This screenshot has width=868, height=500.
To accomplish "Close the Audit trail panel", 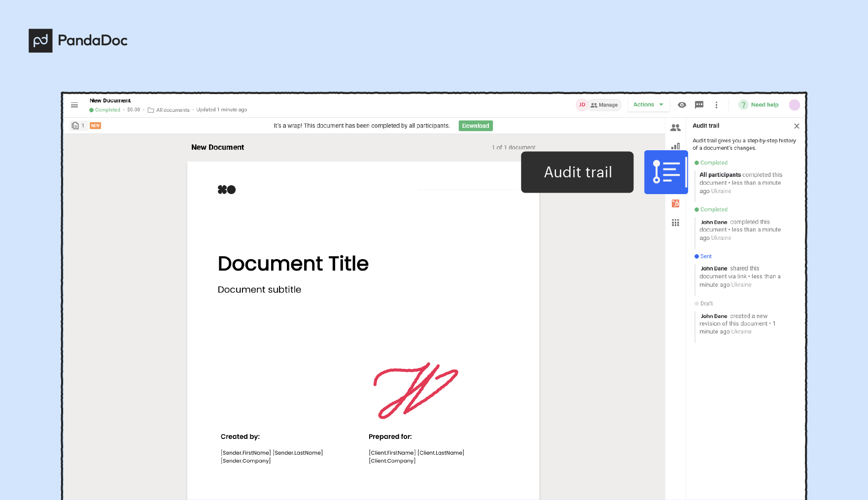I will pos(797,126).
